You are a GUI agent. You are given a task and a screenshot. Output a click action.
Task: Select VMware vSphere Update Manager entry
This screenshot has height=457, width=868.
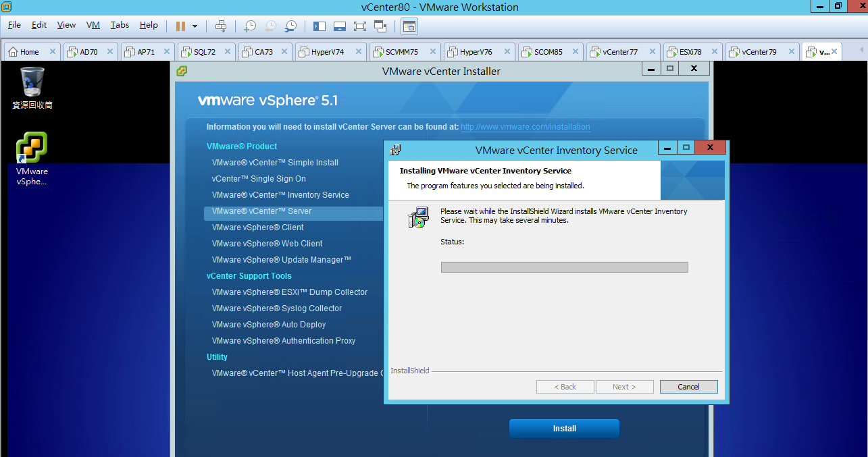click(x=282, y=260)
